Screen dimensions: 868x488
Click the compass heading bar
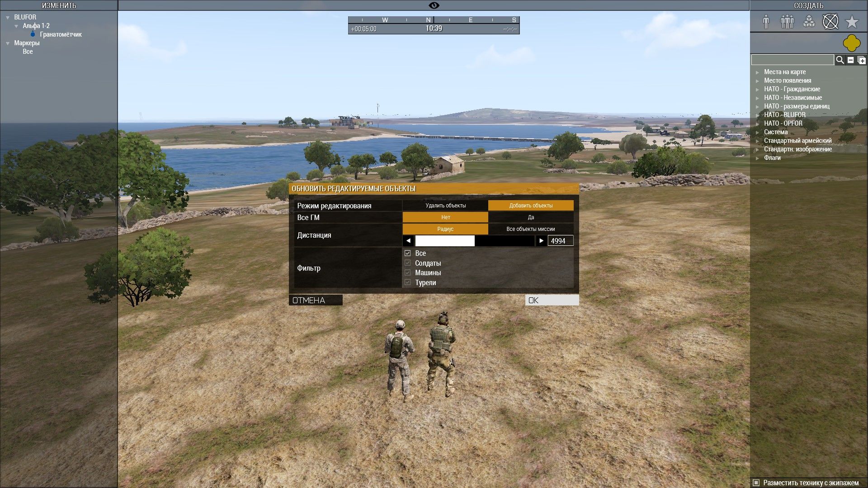(x=434, y=20)
